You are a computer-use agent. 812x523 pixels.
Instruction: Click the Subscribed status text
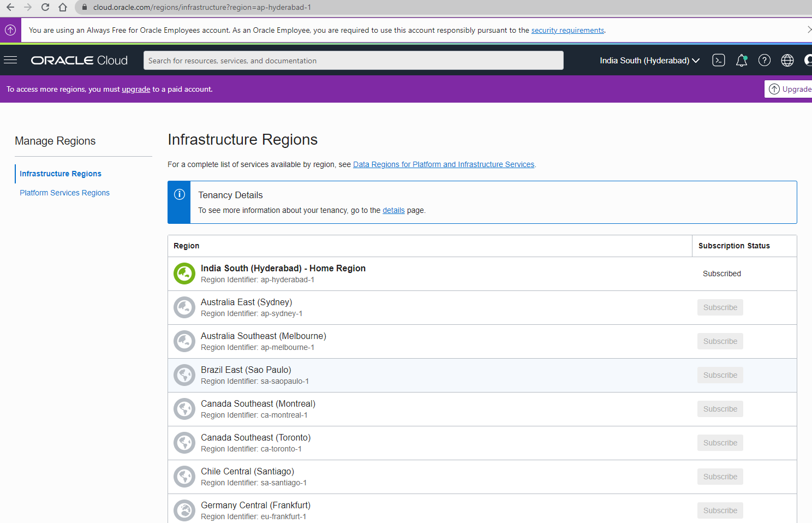722,274
